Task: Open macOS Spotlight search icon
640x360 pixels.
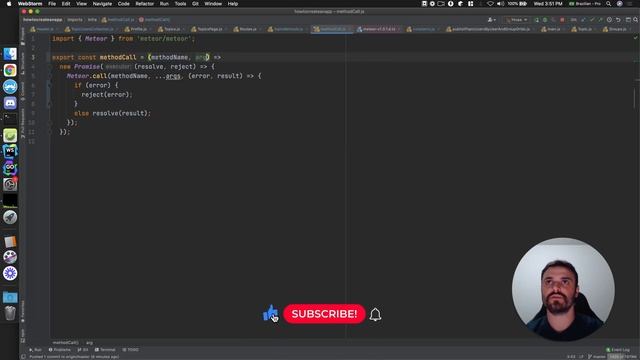Action: tap(609, 4)
